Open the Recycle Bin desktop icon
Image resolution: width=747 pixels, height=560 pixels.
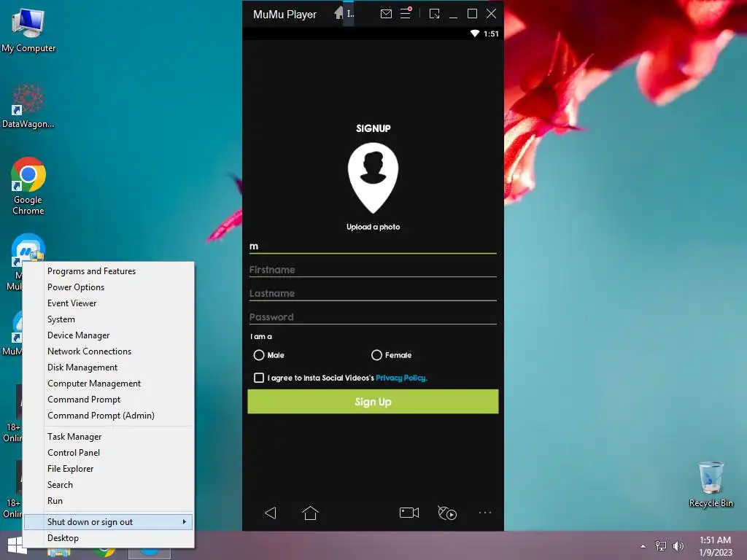[x=711, y=484]
